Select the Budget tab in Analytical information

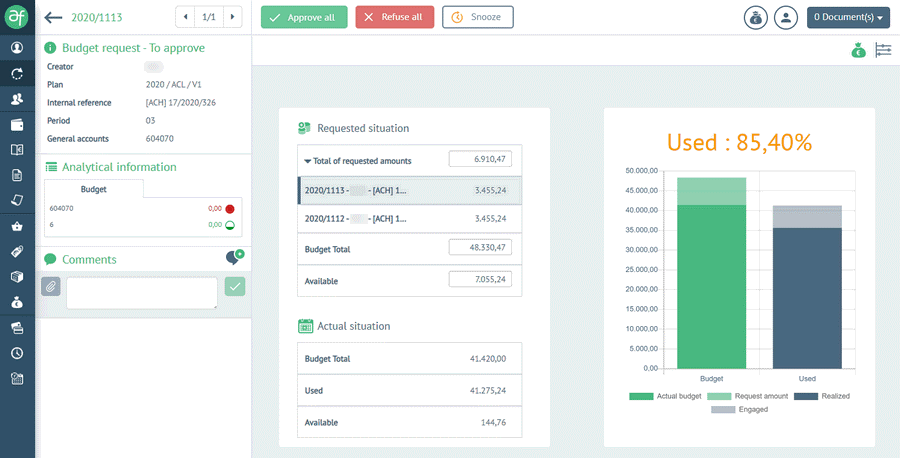pyautogui.click(x=94, y=189)
